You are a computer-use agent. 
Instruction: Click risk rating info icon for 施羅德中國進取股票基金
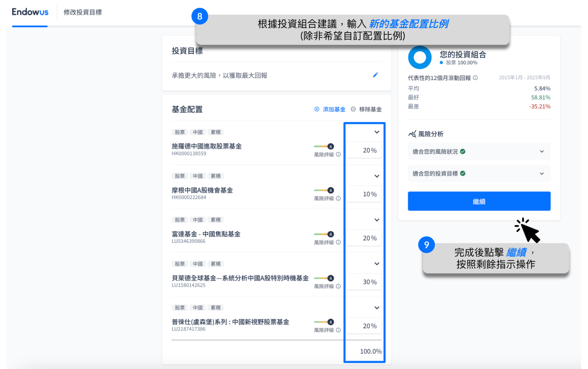[338, 154]
